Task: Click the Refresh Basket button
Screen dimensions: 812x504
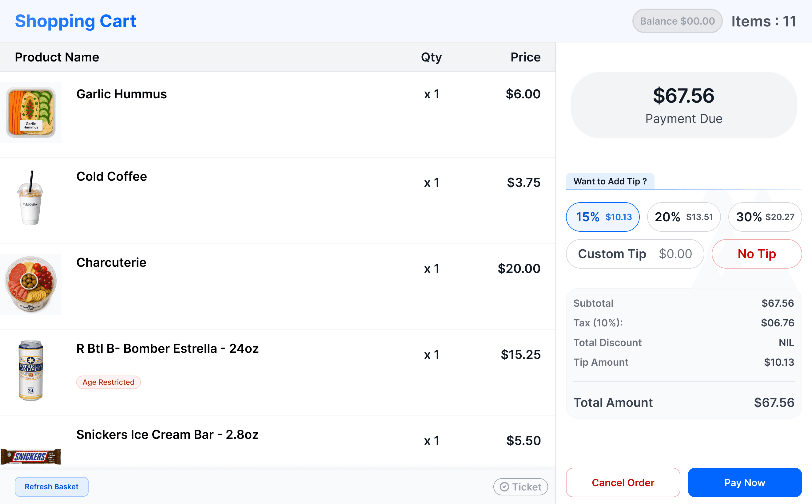Action: pyautogui.click(x=51, y=487)
